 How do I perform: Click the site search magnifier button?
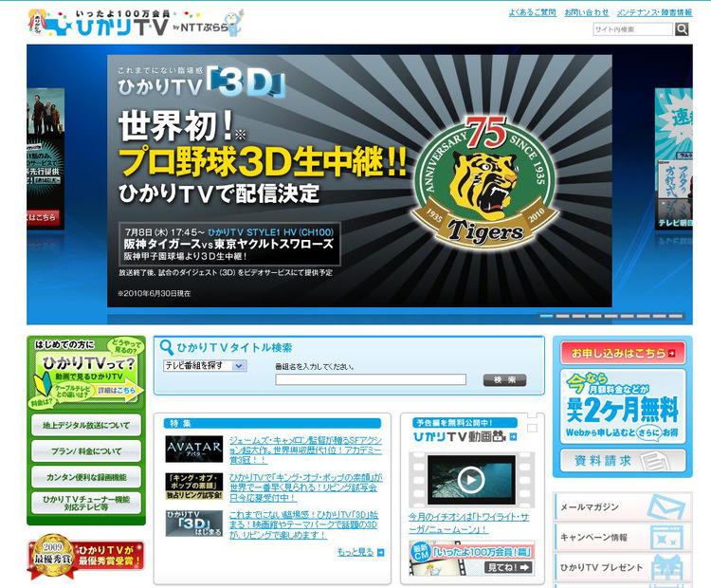682,29
